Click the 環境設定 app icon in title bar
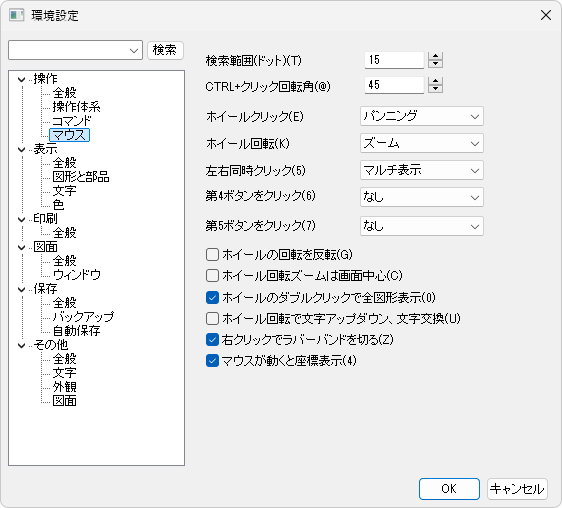 coord(16,15)
